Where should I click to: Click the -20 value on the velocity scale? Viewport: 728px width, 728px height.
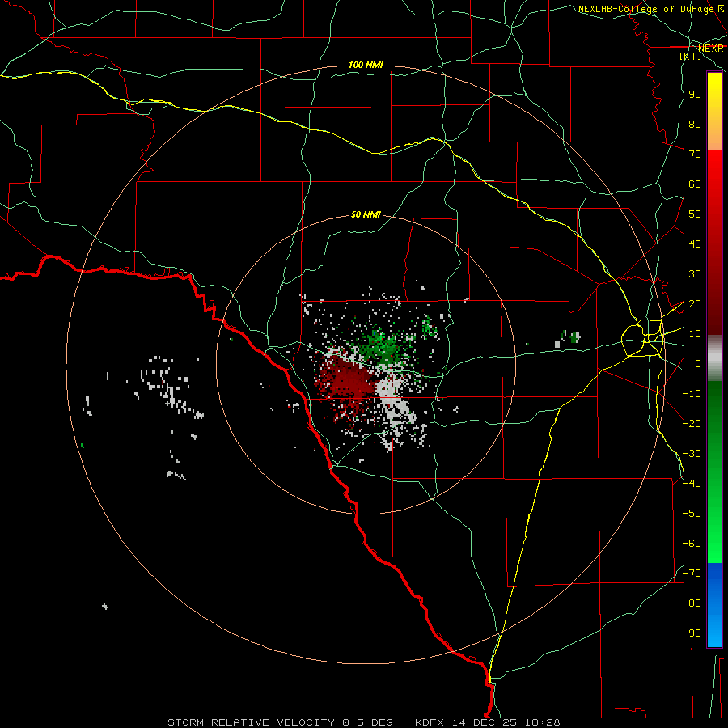692,423
